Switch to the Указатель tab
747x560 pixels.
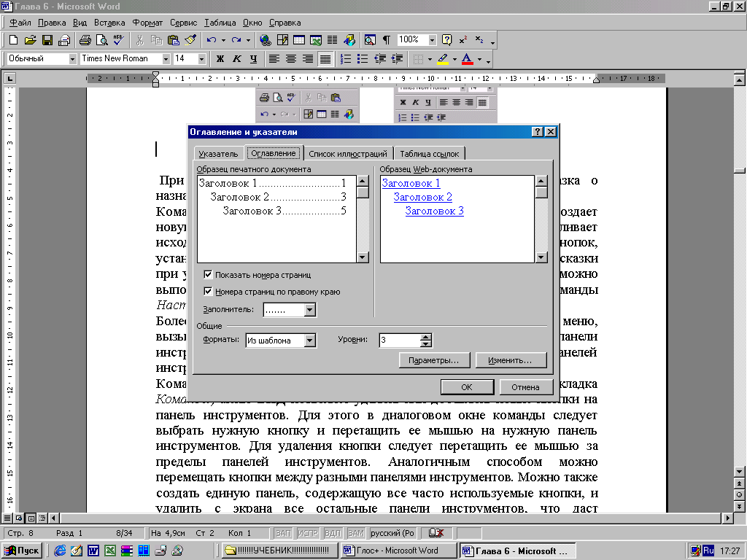coord(218,154)
